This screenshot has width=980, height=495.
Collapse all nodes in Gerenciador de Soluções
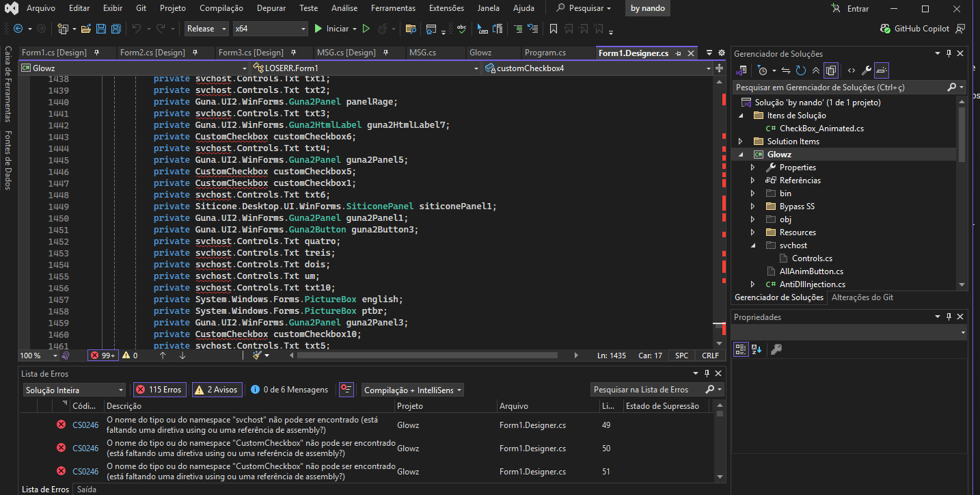coord(816,70)
